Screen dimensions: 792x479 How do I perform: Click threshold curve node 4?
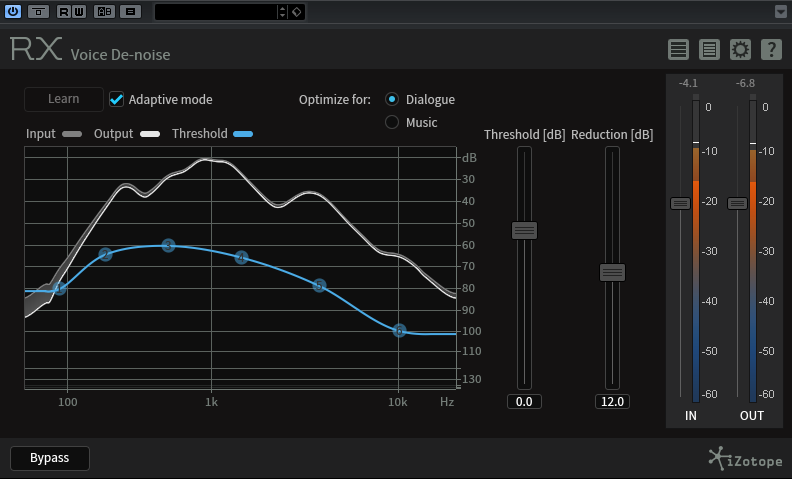coord(241,258)
